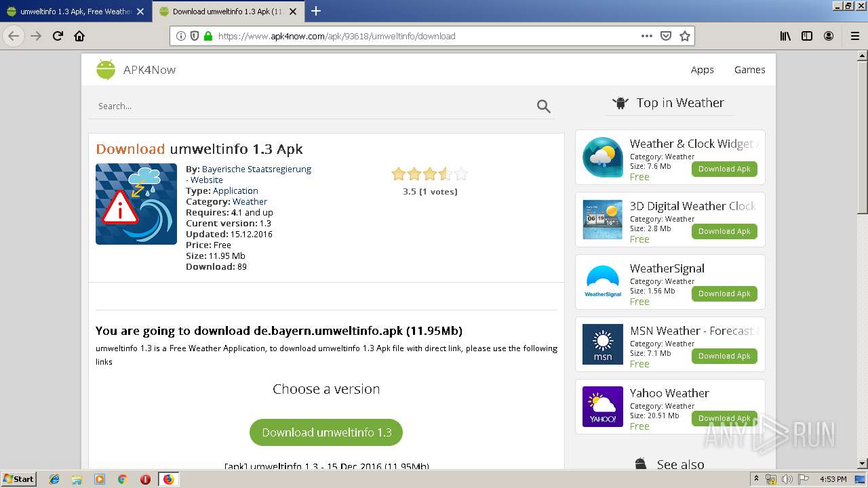Open page actions three-dot menu
This screenshot has height=488, width=868.
point(647,36)
